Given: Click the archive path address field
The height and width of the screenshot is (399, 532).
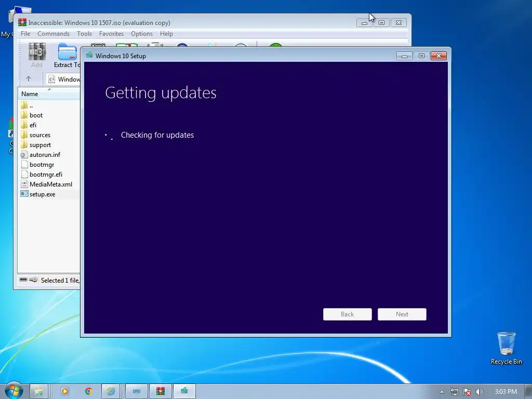Looking at the screenshot, I should coord(63,79).
